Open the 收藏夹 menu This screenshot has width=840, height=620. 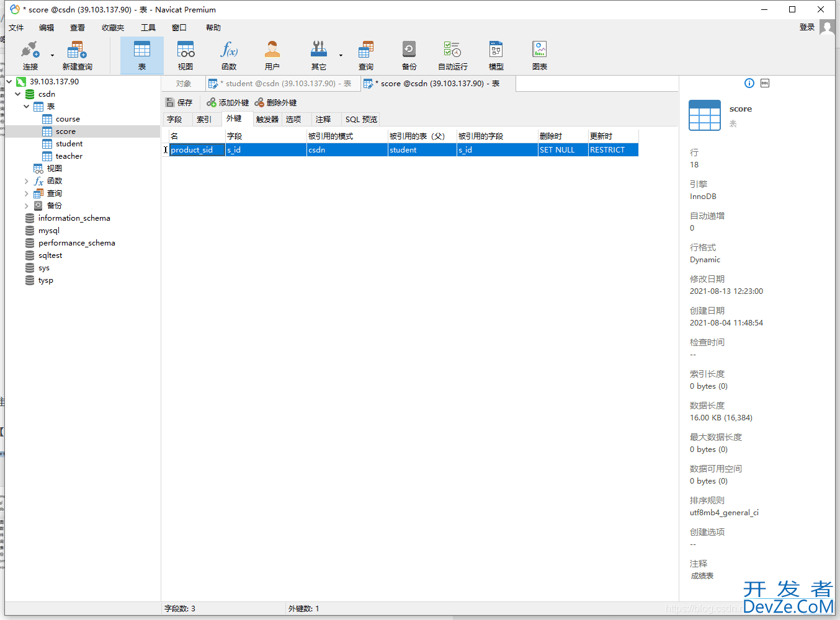tap(113, 28)
